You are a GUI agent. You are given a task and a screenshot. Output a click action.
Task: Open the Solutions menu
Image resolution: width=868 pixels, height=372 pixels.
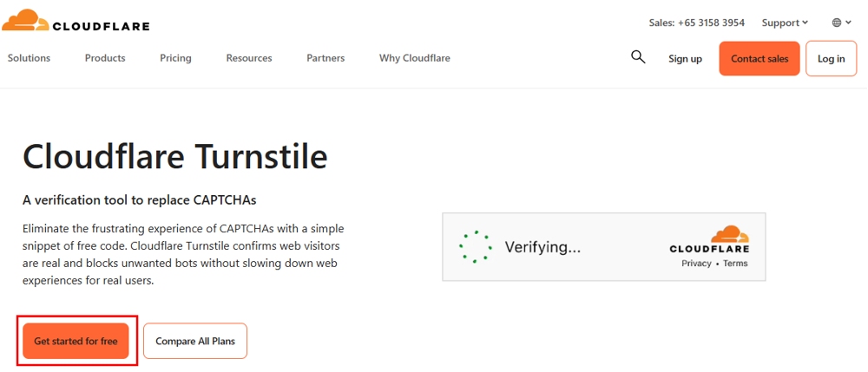(x=29, y=58)
